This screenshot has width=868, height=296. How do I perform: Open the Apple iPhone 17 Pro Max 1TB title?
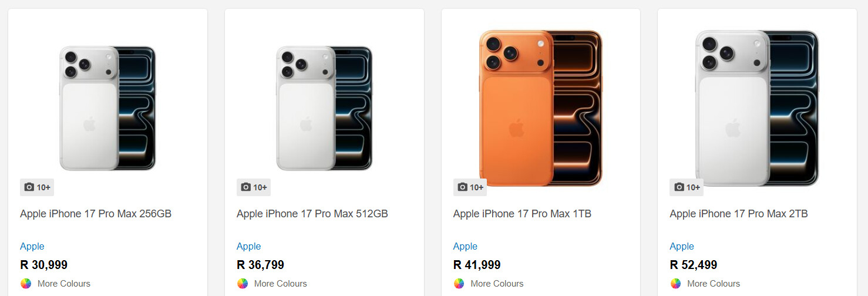coord(522,214)
